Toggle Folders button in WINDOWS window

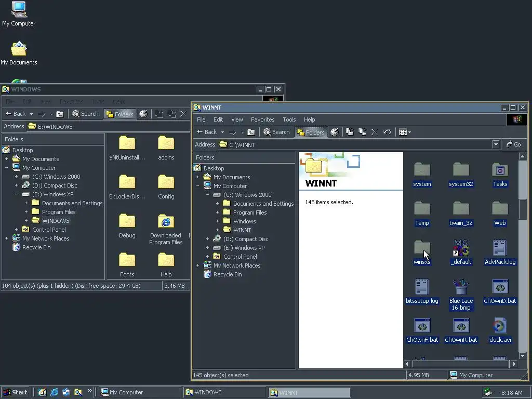click(x=120, y=114)
